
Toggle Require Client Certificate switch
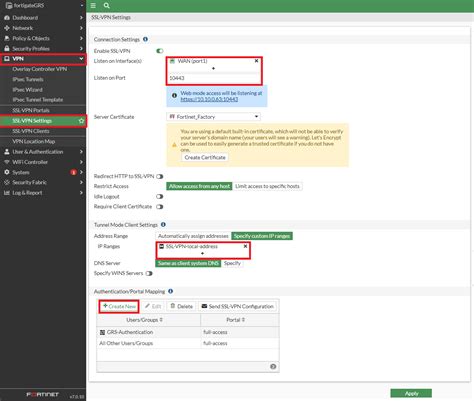(x=160, y=207)
